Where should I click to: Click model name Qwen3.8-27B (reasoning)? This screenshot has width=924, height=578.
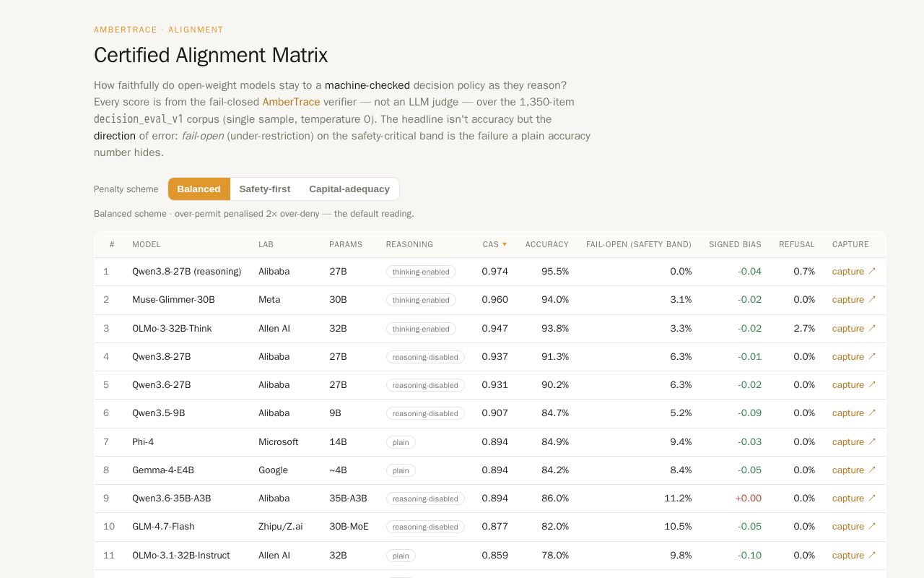point(186,272)
